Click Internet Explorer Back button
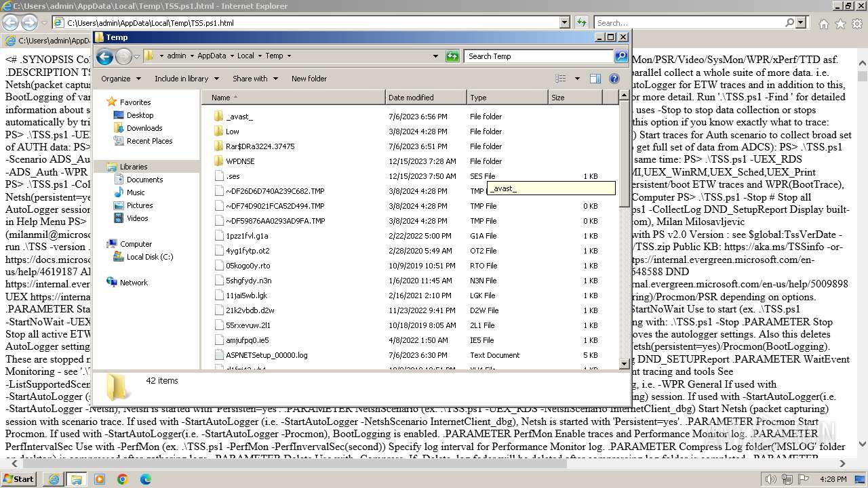The image size is (868, 488). click(10, 23)
